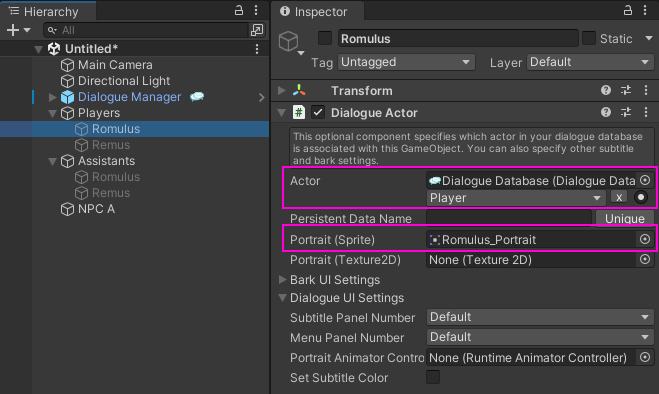Screen dimensions: 659x394
Task: Switch to the Hierarchy tab
Action: (47, 11)
